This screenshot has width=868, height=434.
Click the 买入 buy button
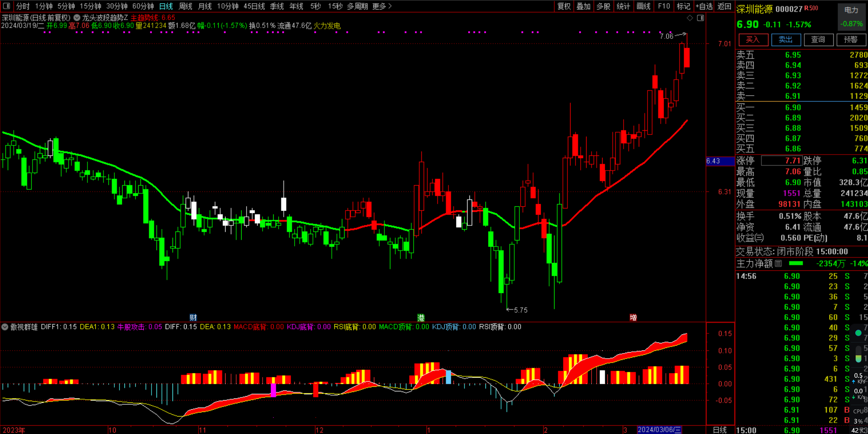(x=753, y=40)
